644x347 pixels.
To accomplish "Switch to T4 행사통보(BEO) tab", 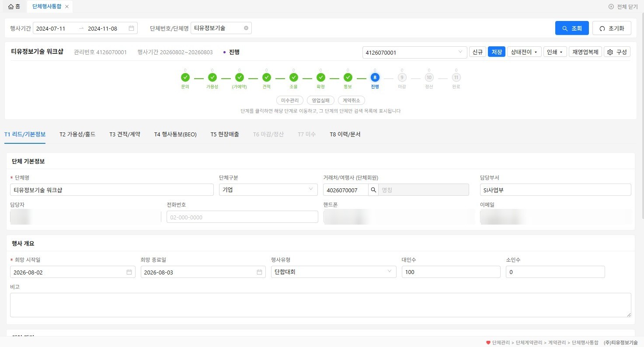I will (175, 134).
